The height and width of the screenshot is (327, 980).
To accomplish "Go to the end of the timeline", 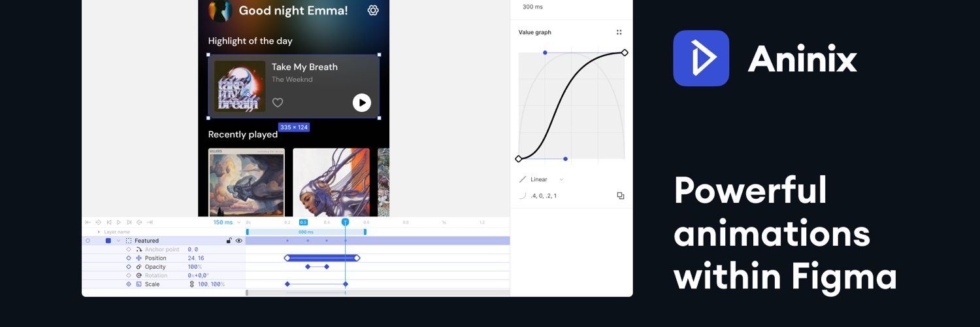I will [150, 222].
